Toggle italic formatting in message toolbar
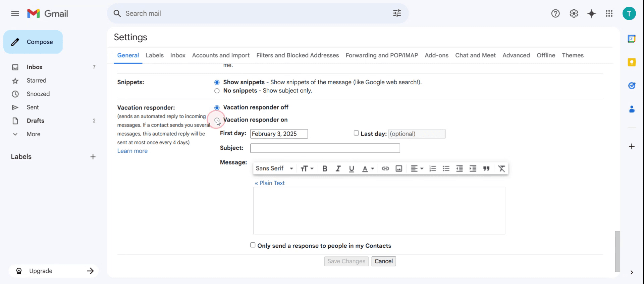 [x=338, y=169]
